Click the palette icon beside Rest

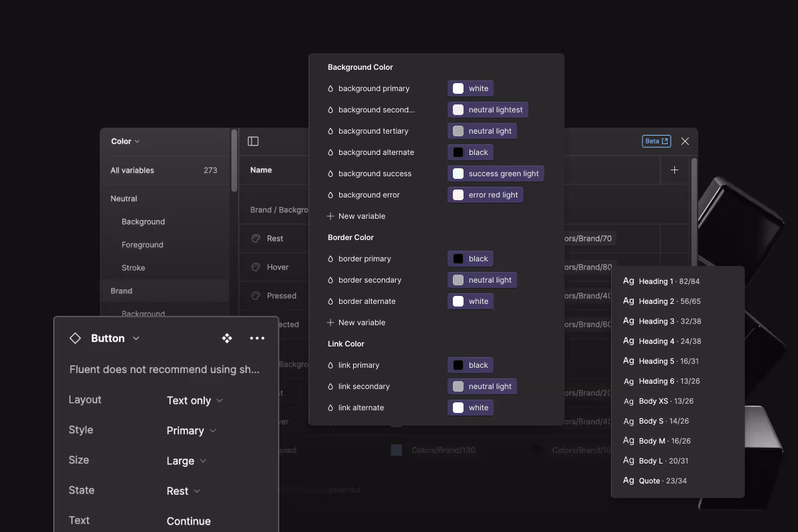coord(255,239)
